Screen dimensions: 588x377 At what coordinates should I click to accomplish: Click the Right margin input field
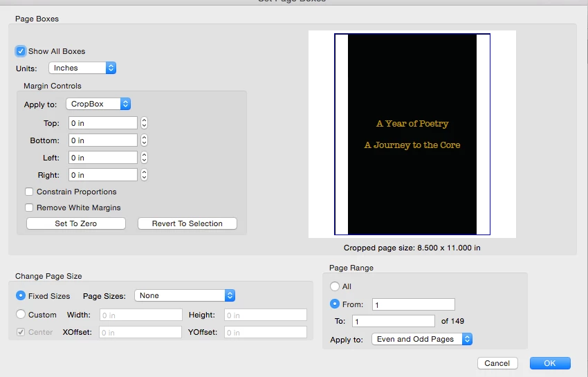[x=103, y=175]
